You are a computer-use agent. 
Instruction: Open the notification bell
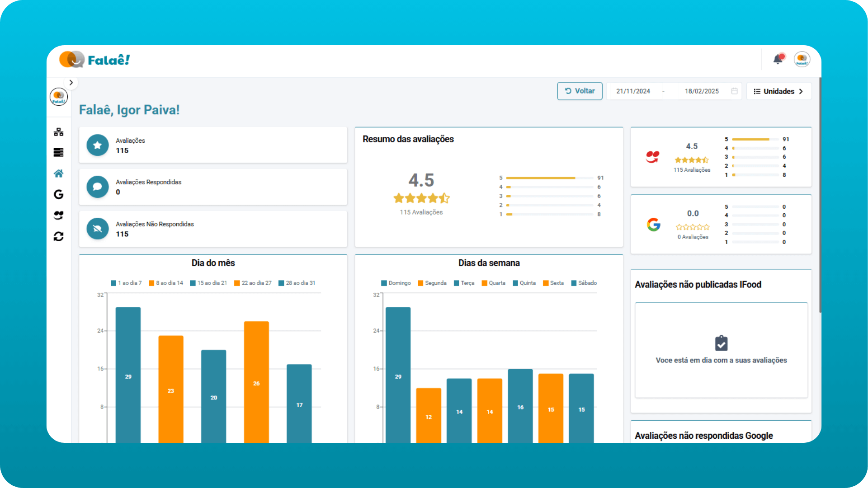[778, 59]
